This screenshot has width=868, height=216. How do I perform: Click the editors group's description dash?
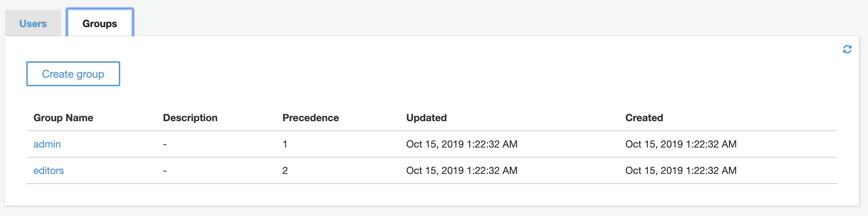click(165, 171)
